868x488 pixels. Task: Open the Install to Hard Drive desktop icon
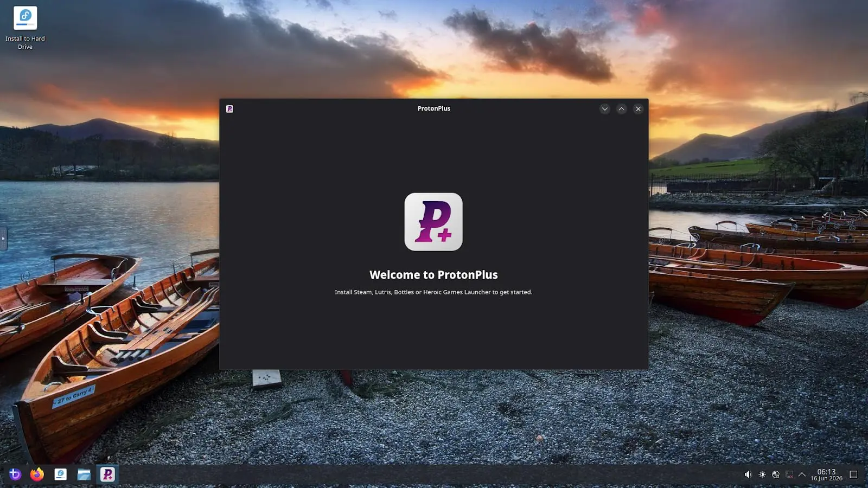pyautogui.click(x=25, y=28)
